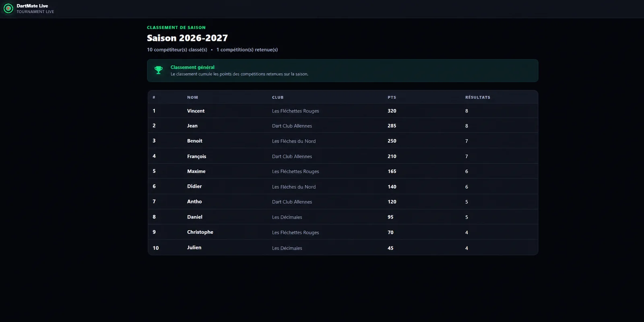Click François's 210 points value
644x322 pixels.
point(392,157)
